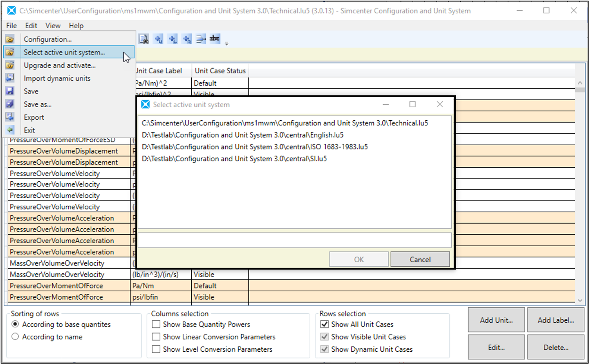Click the Delete... button
The width and height of the screenshot is (589, 364).
556,348
